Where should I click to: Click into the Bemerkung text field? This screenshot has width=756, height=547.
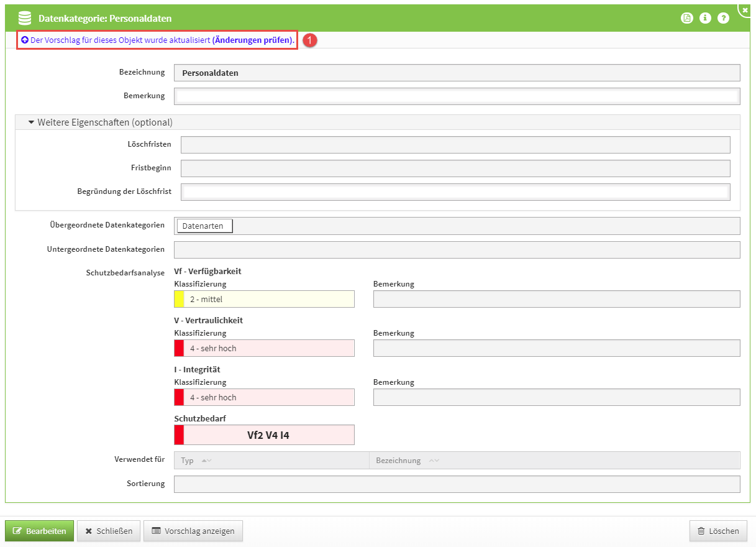coord(457,96)
